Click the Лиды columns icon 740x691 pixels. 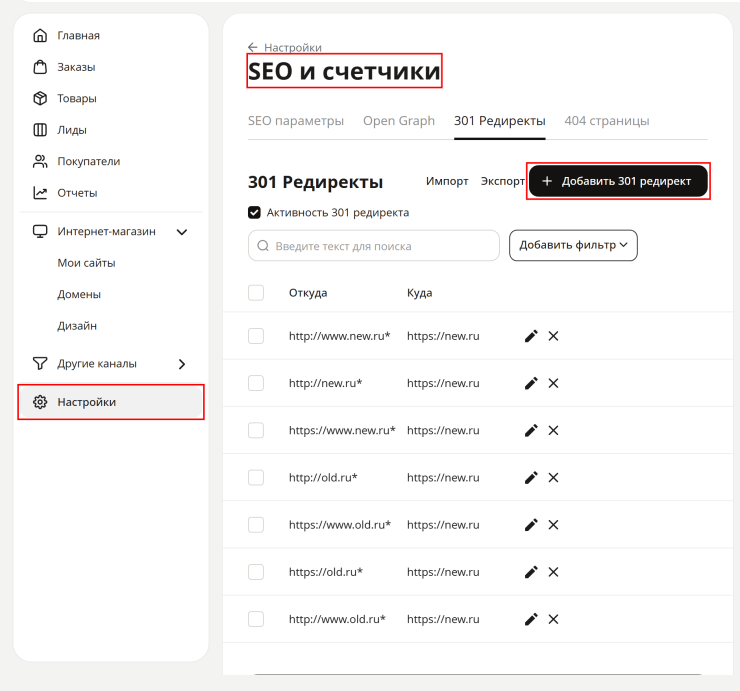click(40, 130)
